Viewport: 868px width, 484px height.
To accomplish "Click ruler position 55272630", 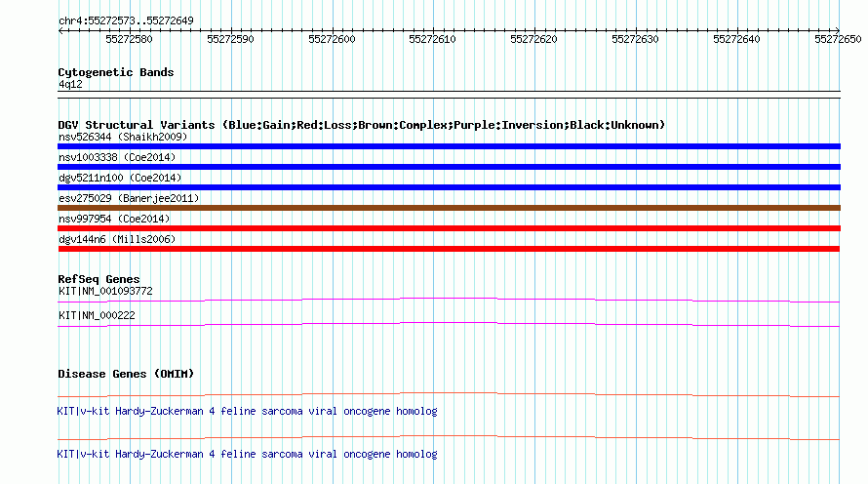I will click(635, 39).
